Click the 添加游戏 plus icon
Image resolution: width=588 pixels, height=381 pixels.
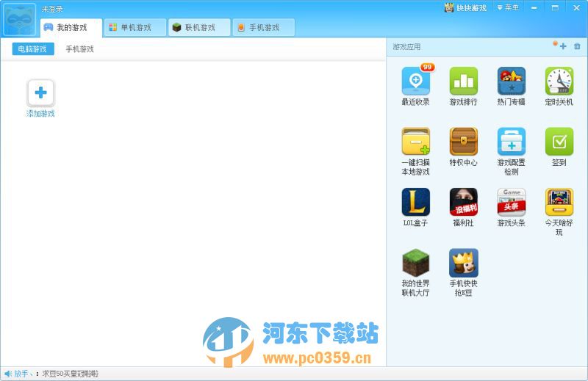click(x=40, y=92)
